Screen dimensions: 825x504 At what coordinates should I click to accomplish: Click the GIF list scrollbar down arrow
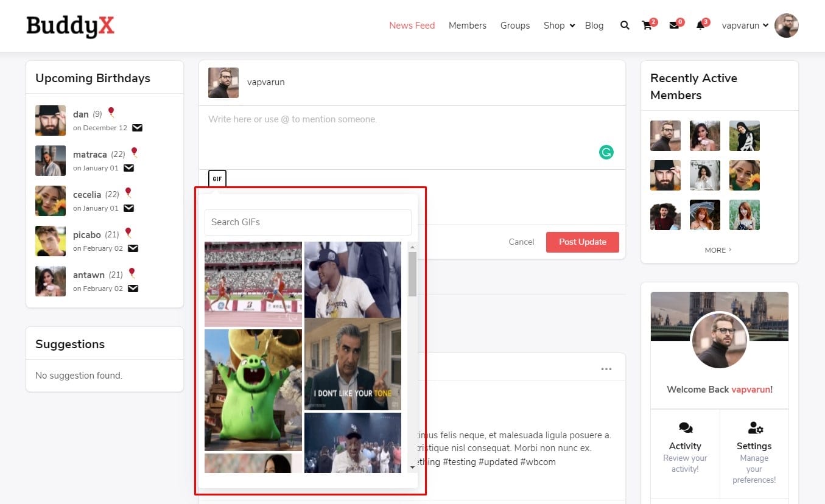pyautogui.click(x=412, y=467)
